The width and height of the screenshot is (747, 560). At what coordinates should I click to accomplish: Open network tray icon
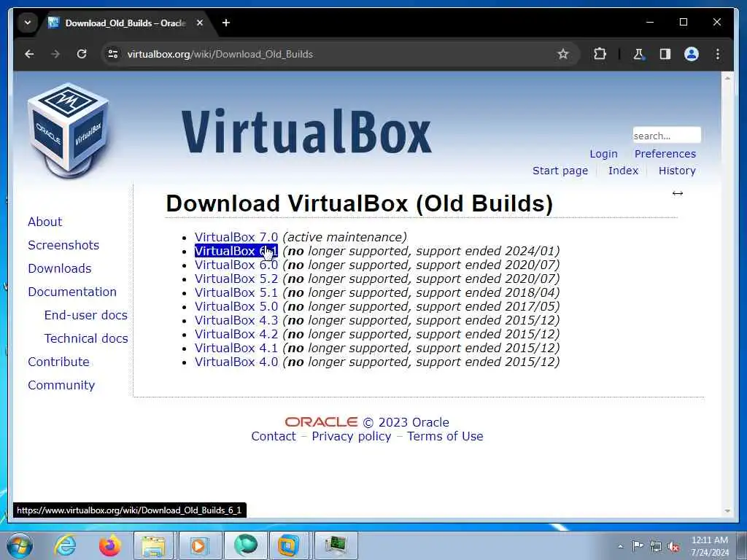656,546
